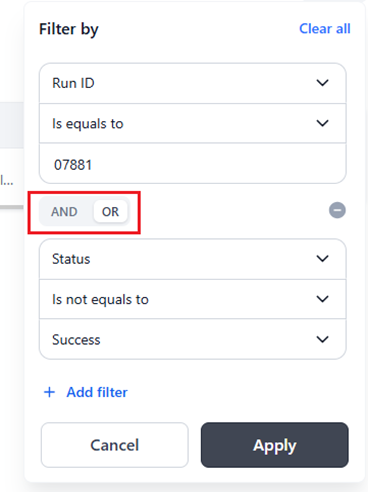
Task: Click Clear all link
Action: click(x=325, y=29)
